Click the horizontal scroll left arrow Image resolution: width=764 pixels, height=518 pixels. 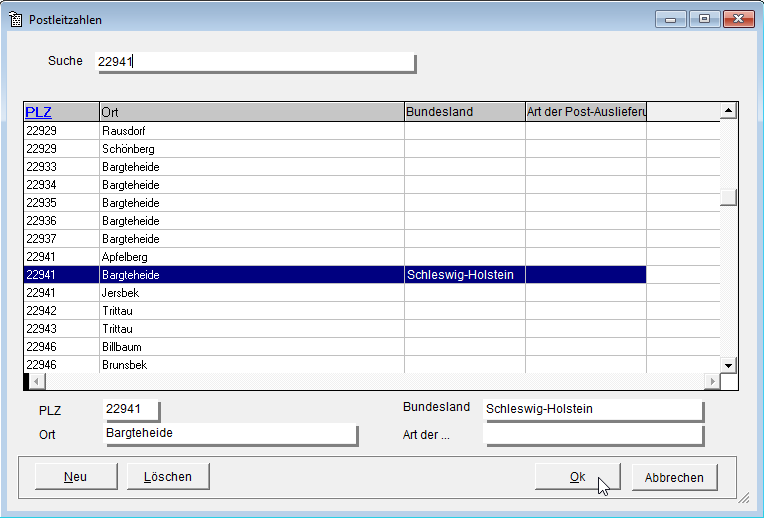(x=37, y=381)
